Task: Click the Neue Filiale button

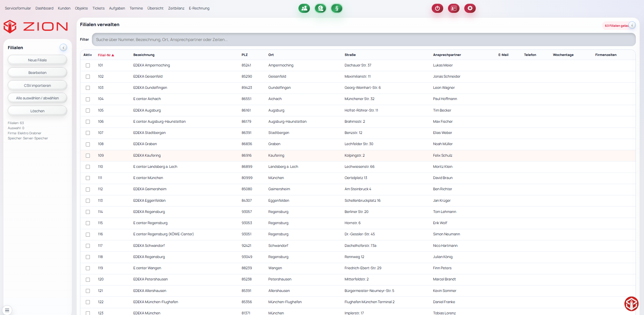Action: click(x=37, y=60)
